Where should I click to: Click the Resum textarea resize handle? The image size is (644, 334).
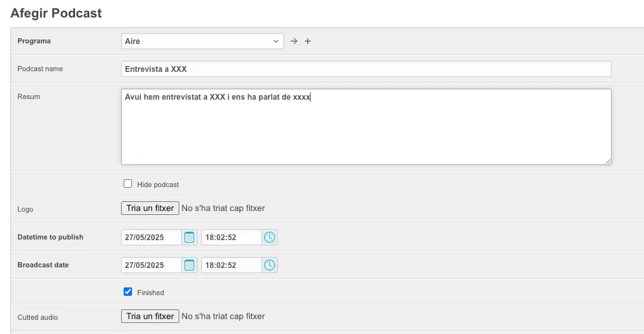tap(608, 161)
